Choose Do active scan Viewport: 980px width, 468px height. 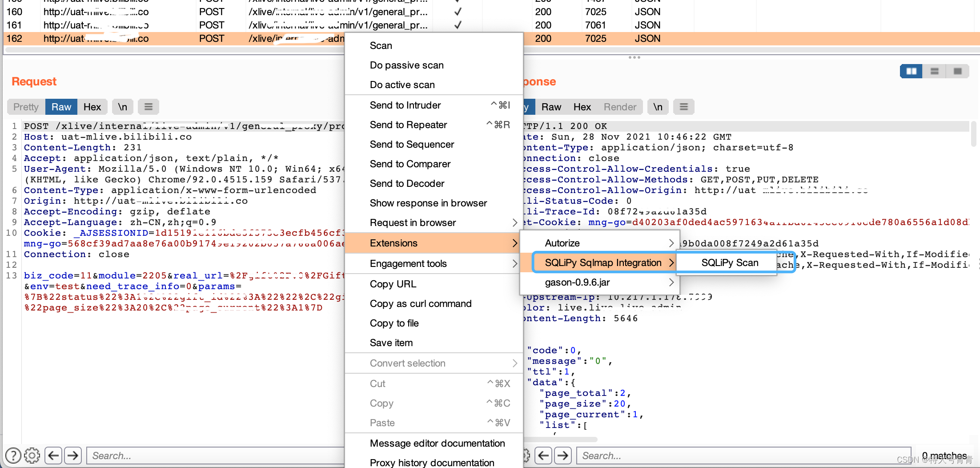click(434, 85)
